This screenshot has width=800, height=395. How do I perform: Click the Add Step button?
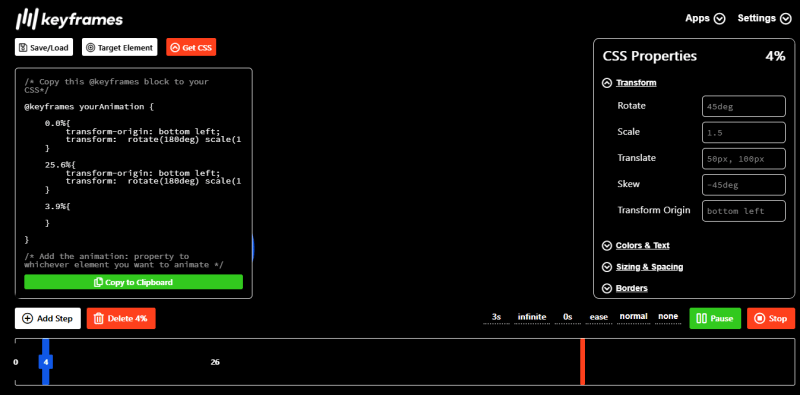[x=47, y=318]
